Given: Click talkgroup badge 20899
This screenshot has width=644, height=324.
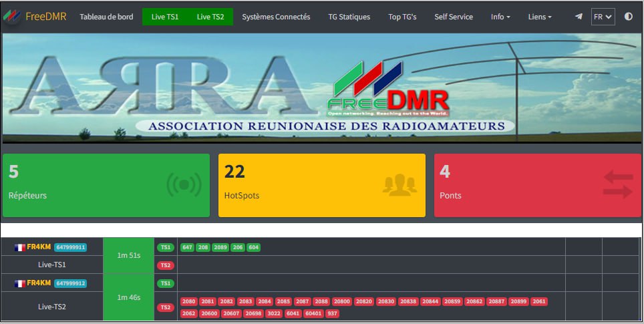Looking at the screenshot, I should pos(518,301).
